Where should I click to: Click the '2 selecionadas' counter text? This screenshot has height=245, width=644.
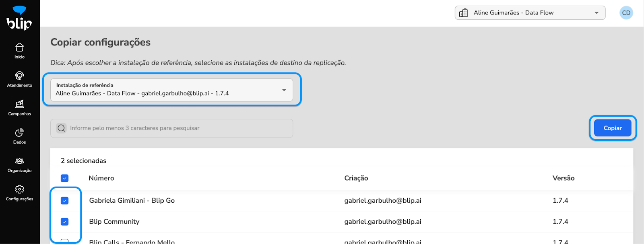pyautogui.click(x=84, y=161)
